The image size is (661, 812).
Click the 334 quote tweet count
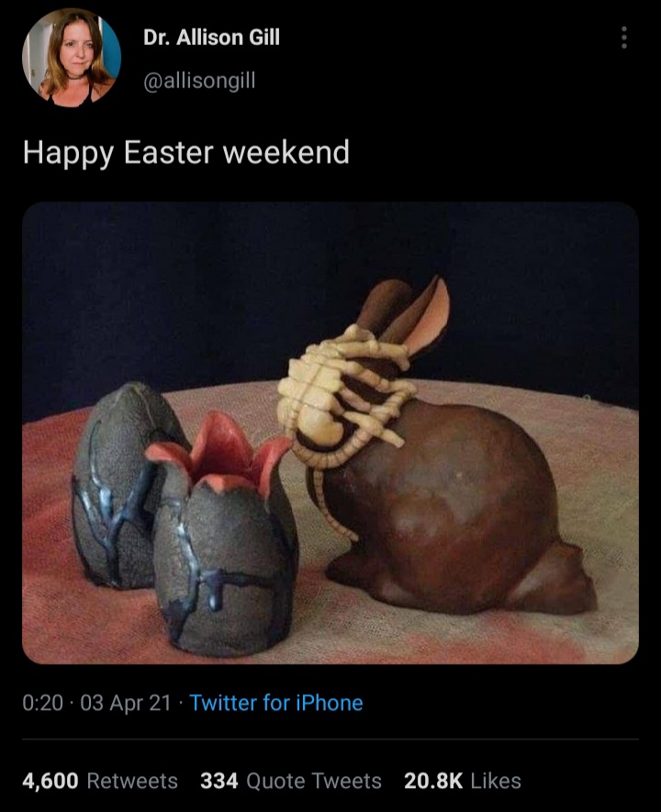(x=218, y=782)
